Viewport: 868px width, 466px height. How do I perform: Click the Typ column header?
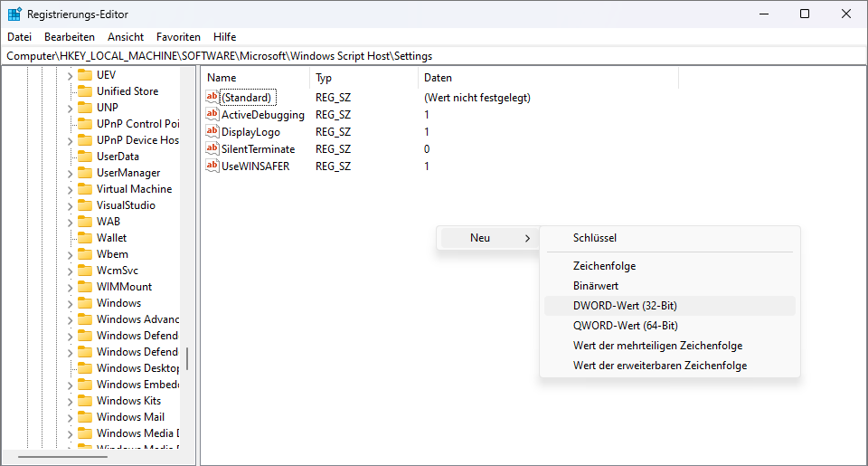pos(324,78)
